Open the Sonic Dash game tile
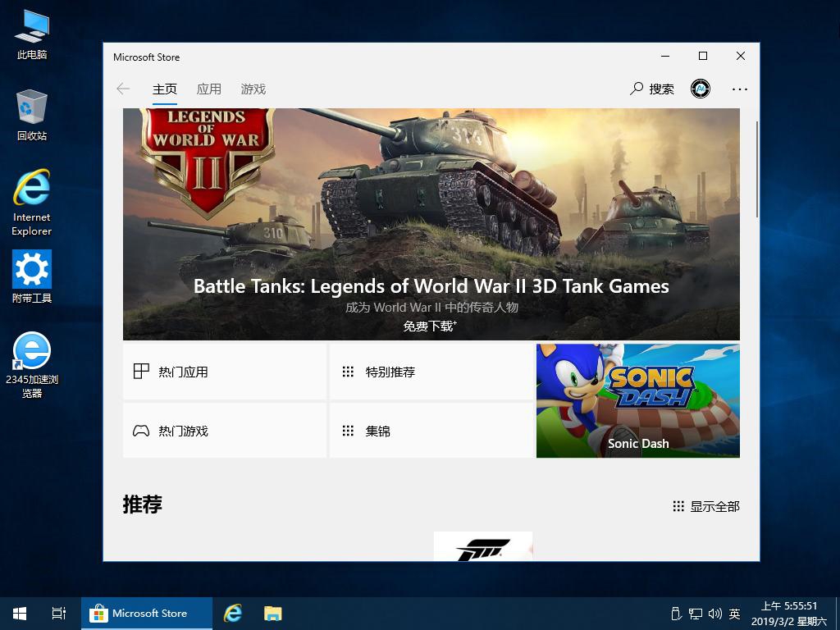840x630 pixels. tap(638, 400)
